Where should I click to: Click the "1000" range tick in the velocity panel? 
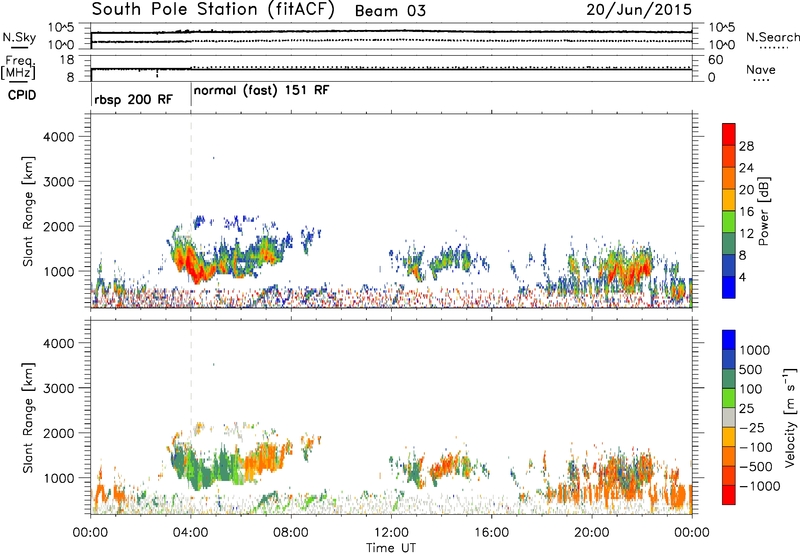(58, 478)
